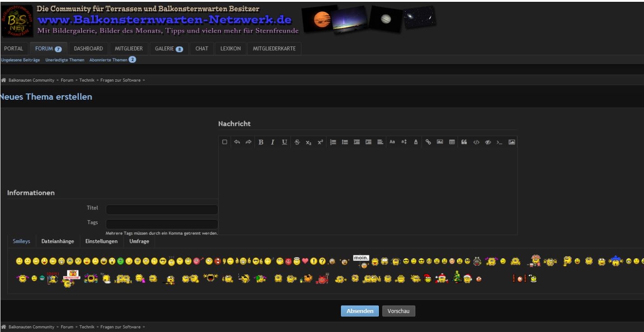Viewport: 644px width, 332px height.
Task: Open the font size dropdown
Action: (x=404, y=142)
